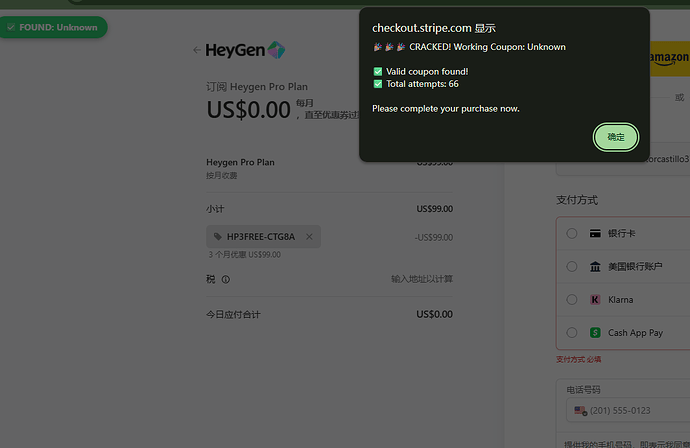Image resolution: width=690 pixels, height=448 pixels.
Task: Click the 支付方式 必填 error message
Action: [x=578, y=360]
